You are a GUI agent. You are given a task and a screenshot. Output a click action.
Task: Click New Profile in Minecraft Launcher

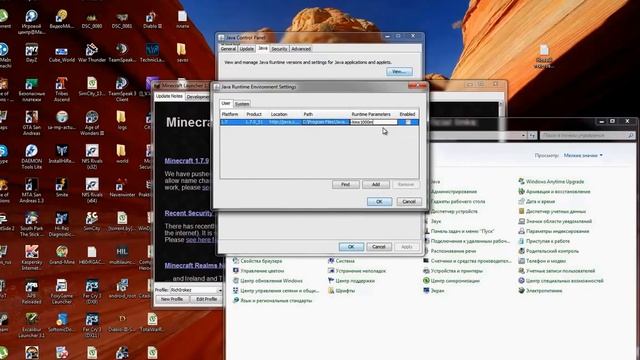click(x=172, y=299)
